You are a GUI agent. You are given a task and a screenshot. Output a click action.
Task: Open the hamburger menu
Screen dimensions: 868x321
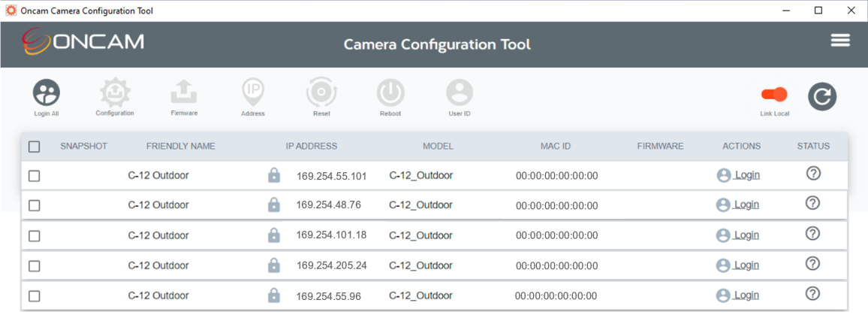click(x=840, y=41)
